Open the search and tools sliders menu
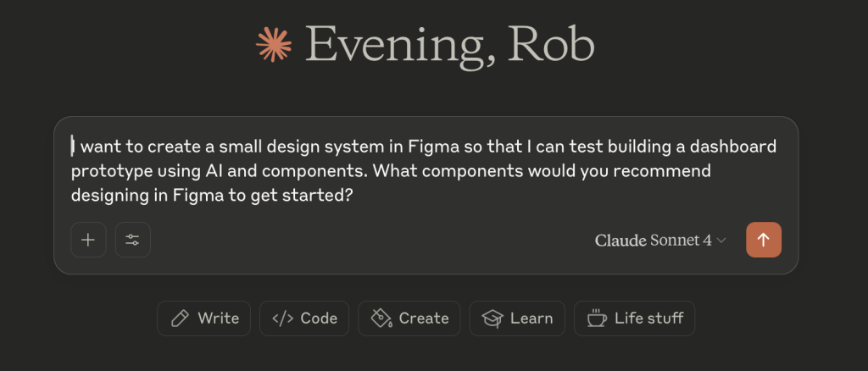Viewport: 868px width, 371px height. pos(132,240)
